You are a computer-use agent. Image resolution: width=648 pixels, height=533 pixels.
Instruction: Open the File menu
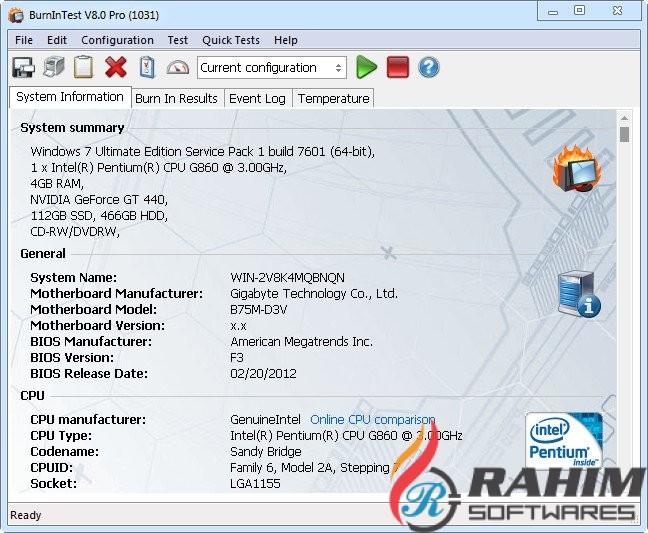click(24, 40)
